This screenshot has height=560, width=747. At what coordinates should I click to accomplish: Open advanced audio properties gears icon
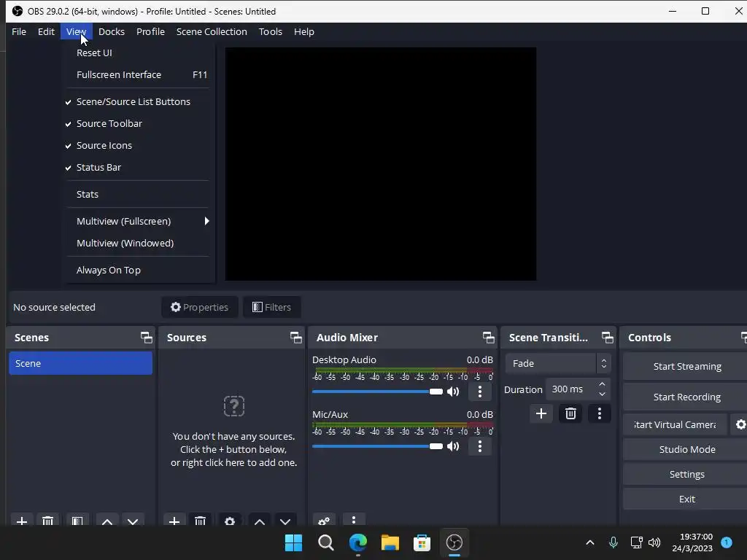[x=324, y=521]
